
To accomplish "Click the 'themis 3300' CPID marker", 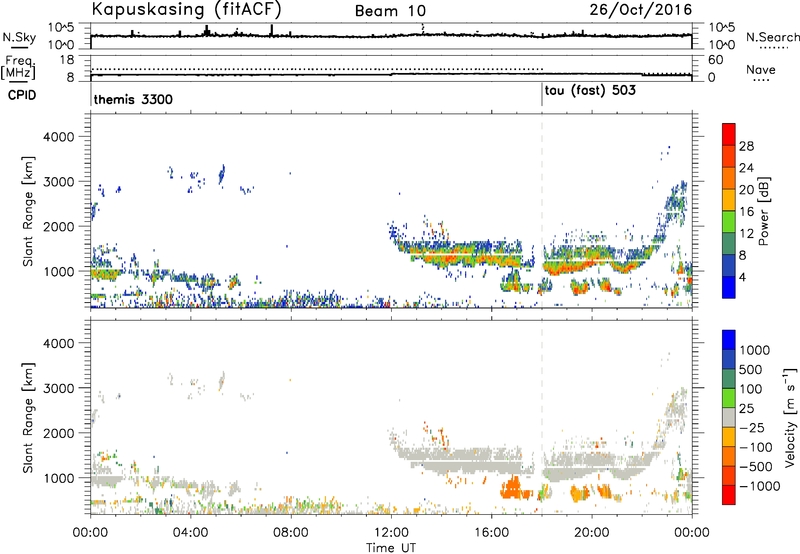I will (133, 99).
